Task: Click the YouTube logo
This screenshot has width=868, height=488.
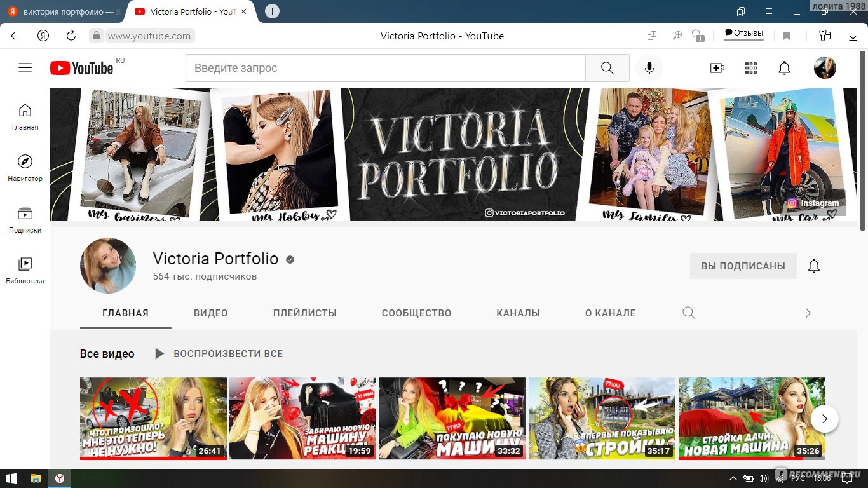Action: [82, 68]
